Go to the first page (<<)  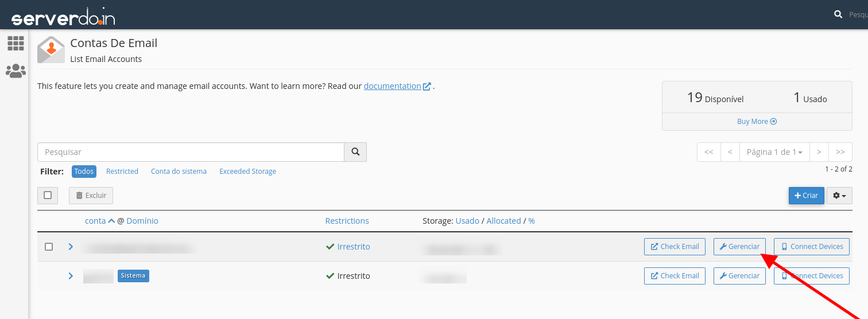click(x=708, y=152)
